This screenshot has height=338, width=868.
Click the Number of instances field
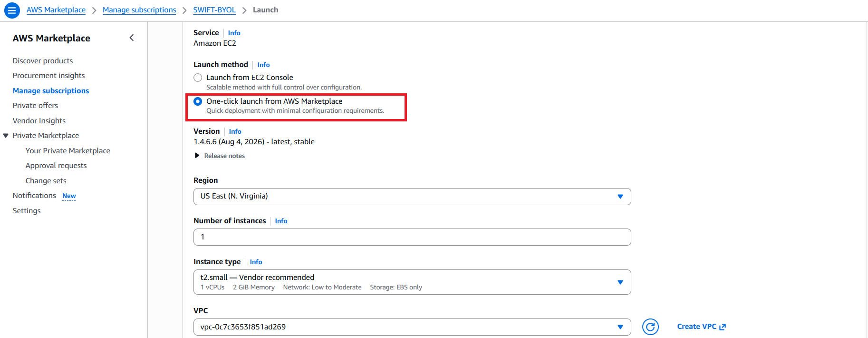click(412, 237)
